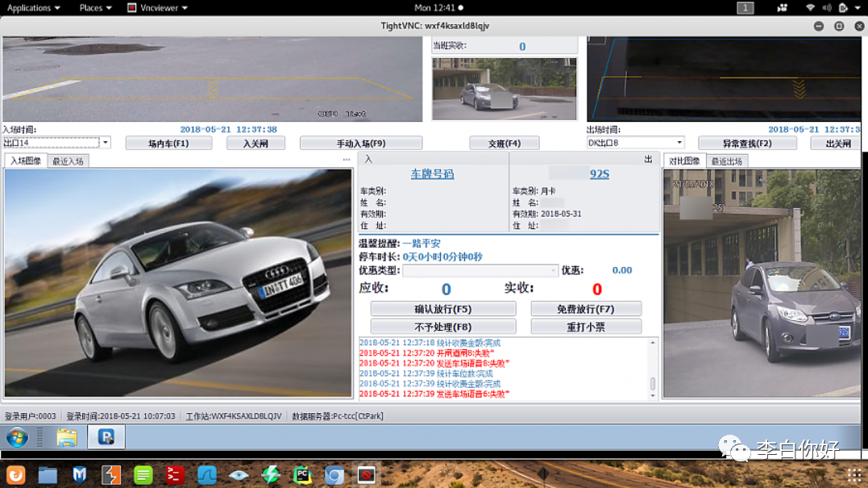Open the Places menu
The height and width of the screenshot is (488, 868).
point(95,8)
